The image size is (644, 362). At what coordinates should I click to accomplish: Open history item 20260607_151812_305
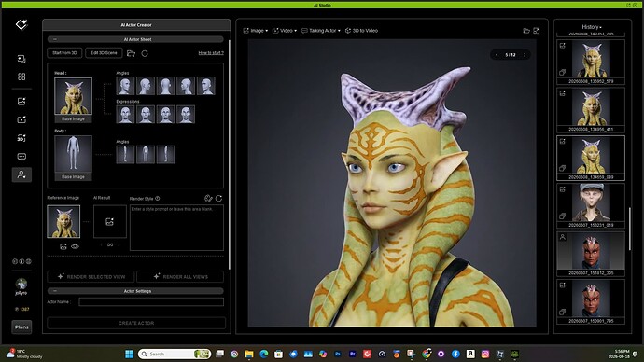pyautogui.click(x=591, y=254)
